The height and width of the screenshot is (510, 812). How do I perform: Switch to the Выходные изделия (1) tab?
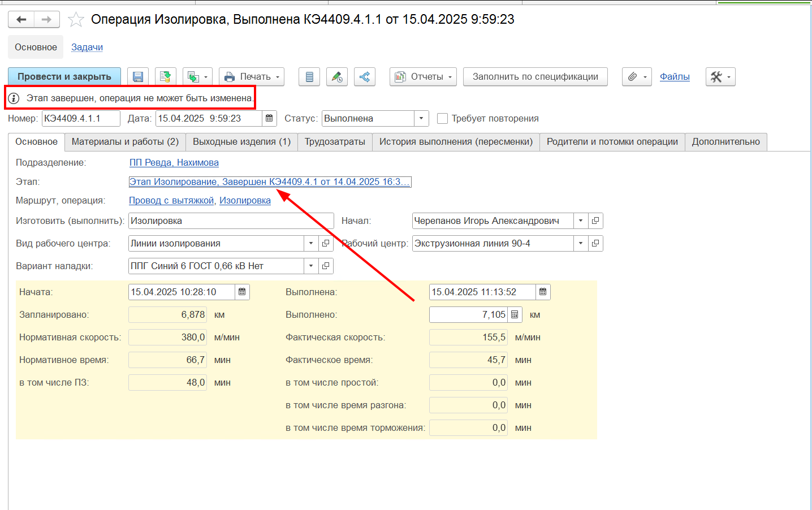click(x=241, y=142)
